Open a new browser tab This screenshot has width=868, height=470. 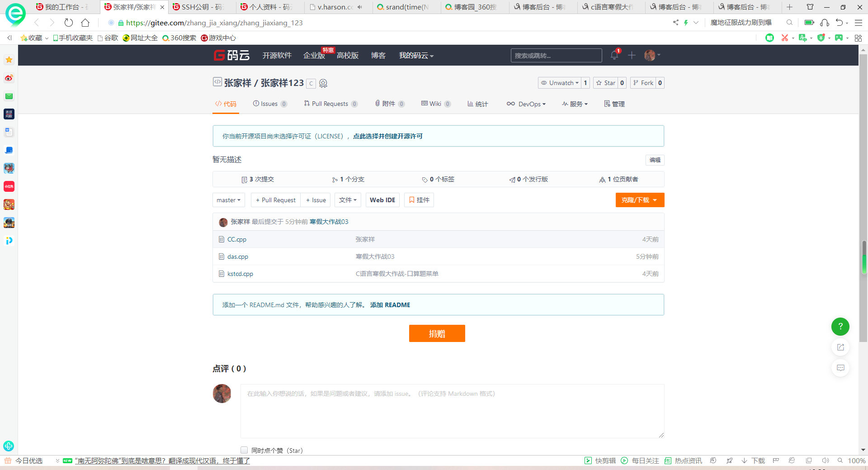coord(789,7)
